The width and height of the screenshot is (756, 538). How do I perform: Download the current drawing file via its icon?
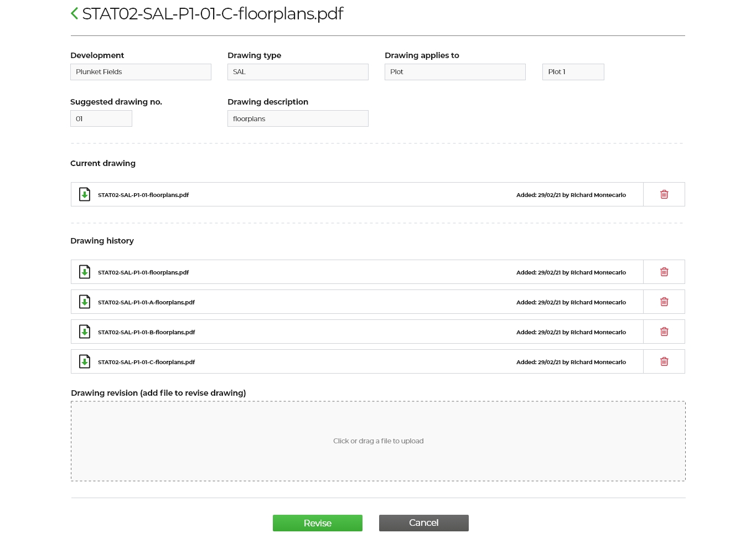(x=85, y=195)
